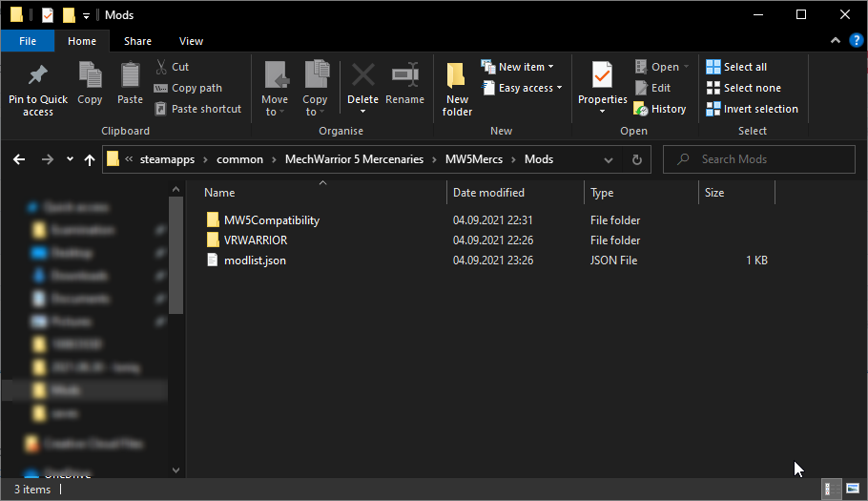The height and width of the screenshot is (501, 868).
Task: Minimize the Mods window
Action: 758,14
